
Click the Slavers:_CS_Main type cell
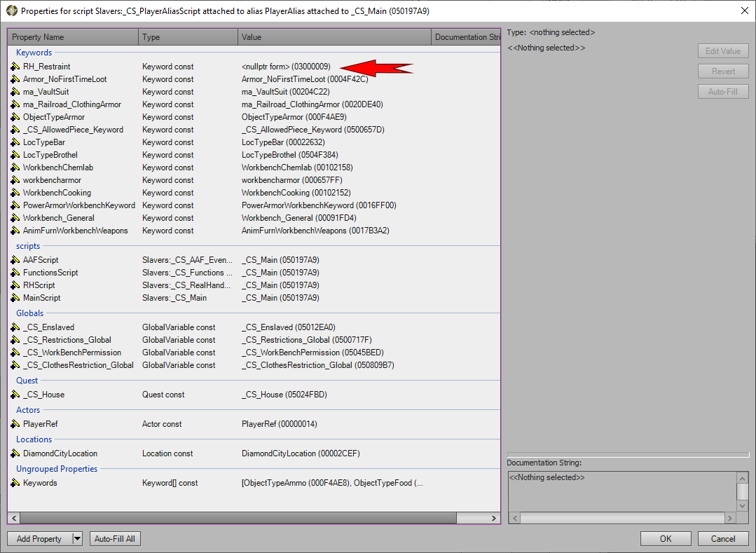174,297
